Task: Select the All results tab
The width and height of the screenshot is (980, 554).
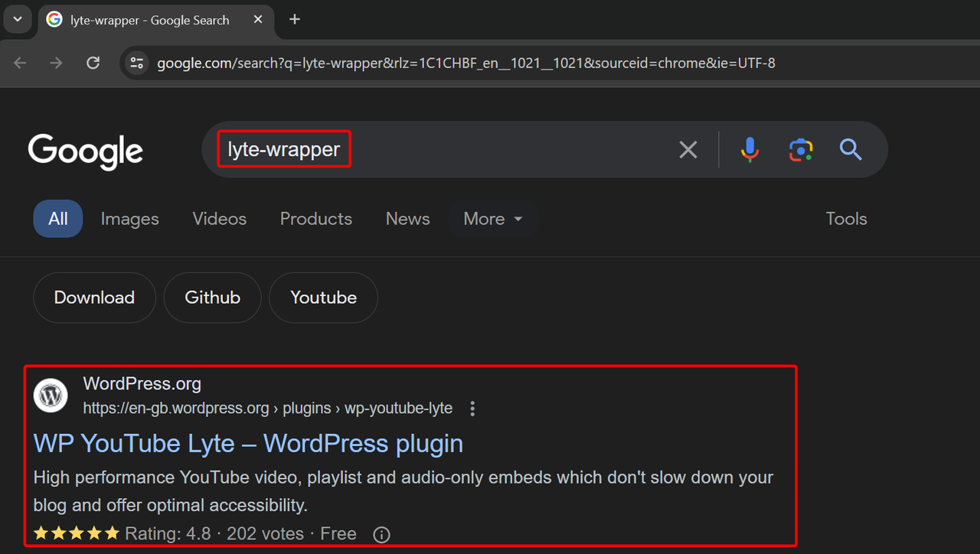Action: 58,219
